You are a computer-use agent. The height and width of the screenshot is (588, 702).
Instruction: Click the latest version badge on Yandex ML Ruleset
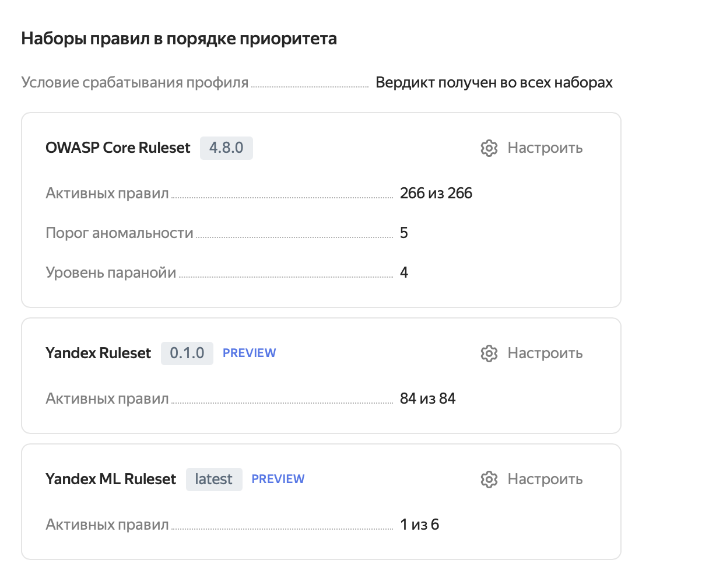pos(214,479)
